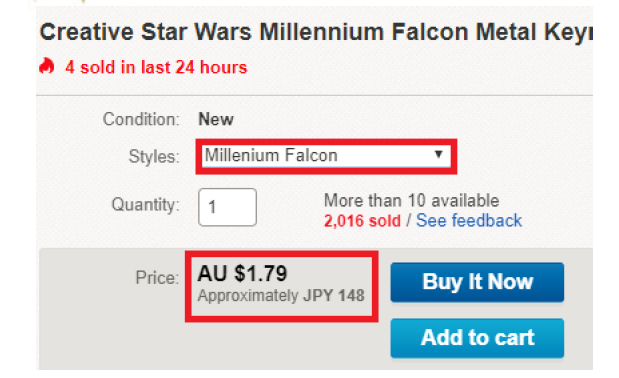Image resolution: width=619 pixels, height=378 pixels.
Task: Click the '4 sold in last 24 hours' text
Action: tap(156, 67)
